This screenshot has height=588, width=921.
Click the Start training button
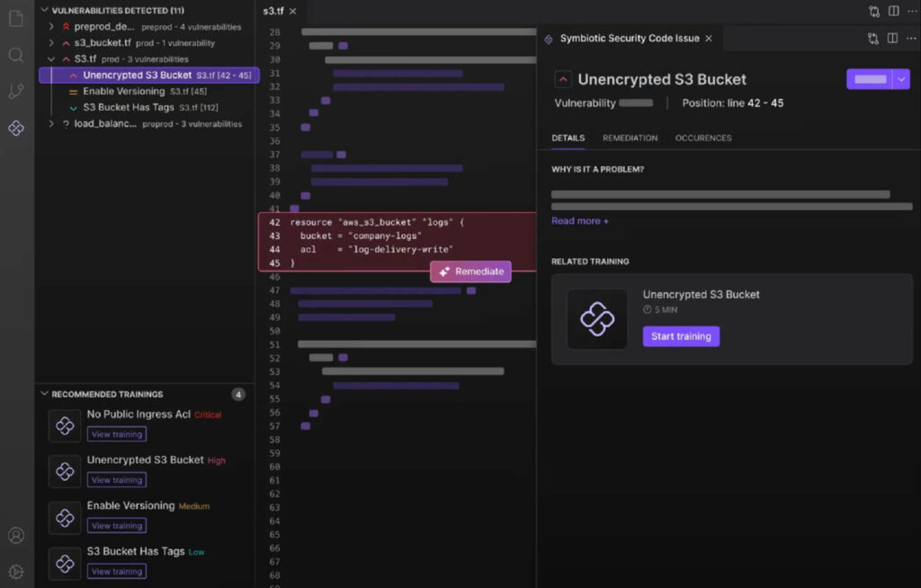tap(681, 336)
